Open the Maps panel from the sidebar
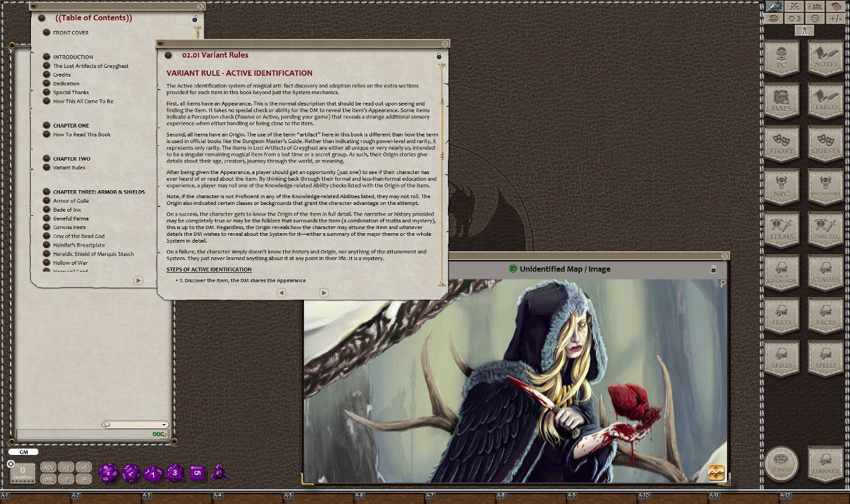The height and width of the screenshot is (504, 850). [782, 102]
